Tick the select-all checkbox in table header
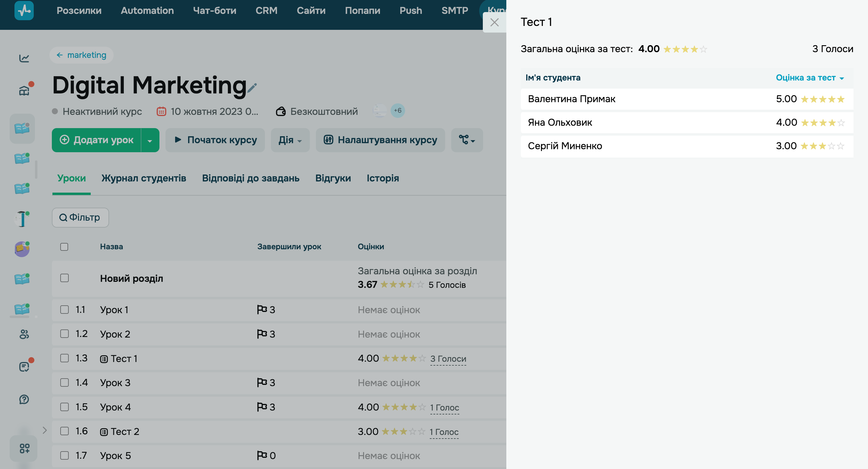Image resolution: width=868 pixels, height=469 pixels. coord(64,247)
